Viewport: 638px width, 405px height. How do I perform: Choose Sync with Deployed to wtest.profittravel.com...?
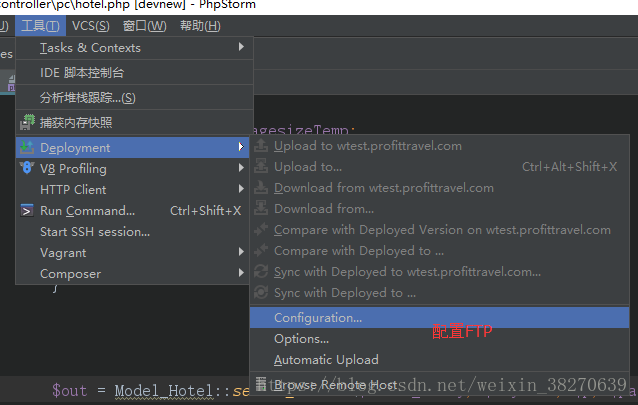439,272
